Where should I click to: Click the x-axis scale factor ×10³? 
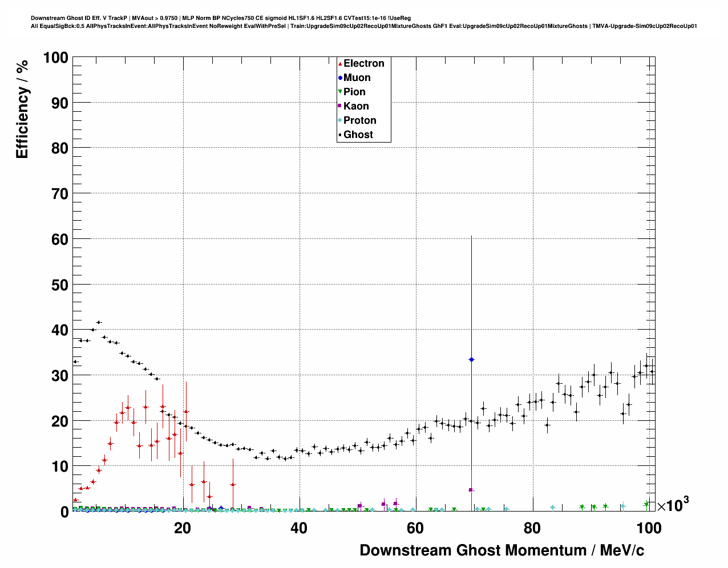673,505
